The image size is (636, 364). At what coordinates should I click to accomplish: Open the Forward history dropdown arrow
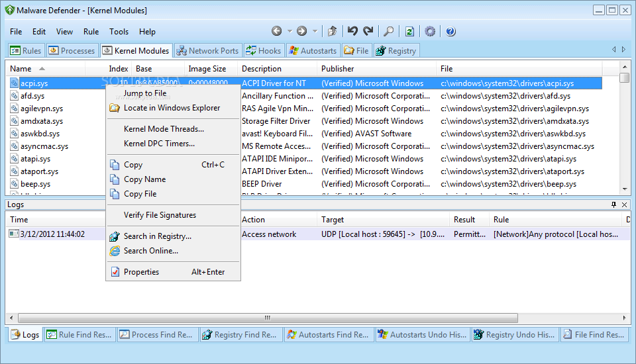pyautogui.click(x=315, y=31)
